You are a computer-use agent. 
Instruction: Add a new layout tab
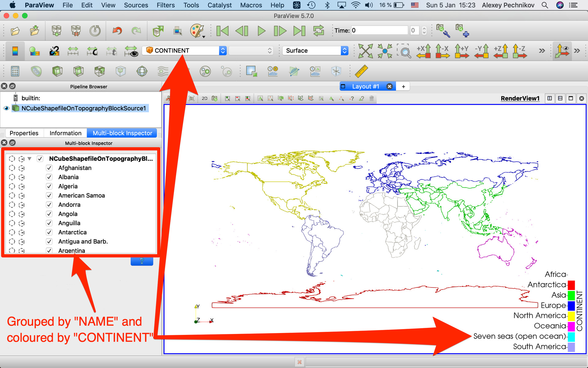(403, 86)
